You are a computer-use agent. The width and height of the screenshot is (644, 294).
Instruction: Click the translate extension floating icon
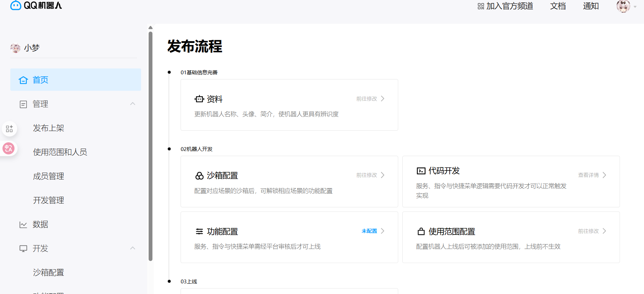click(x=9, y=149)
